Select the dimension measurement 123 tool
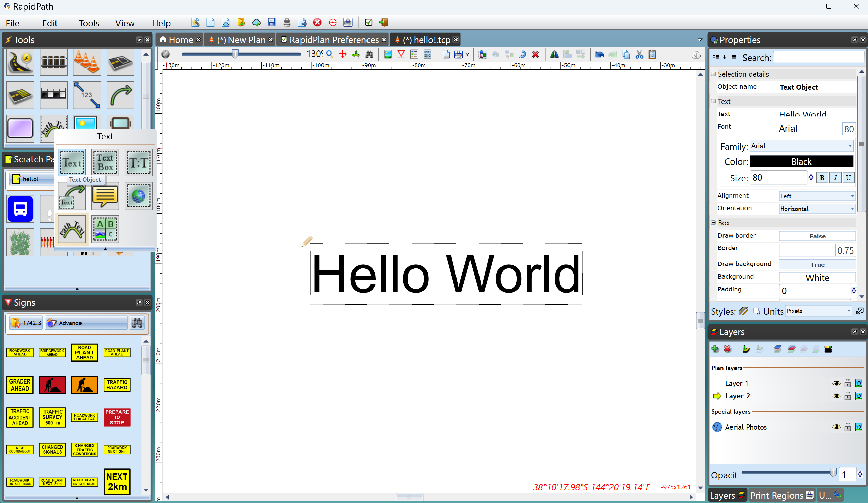868x503 pixels. 87,95
